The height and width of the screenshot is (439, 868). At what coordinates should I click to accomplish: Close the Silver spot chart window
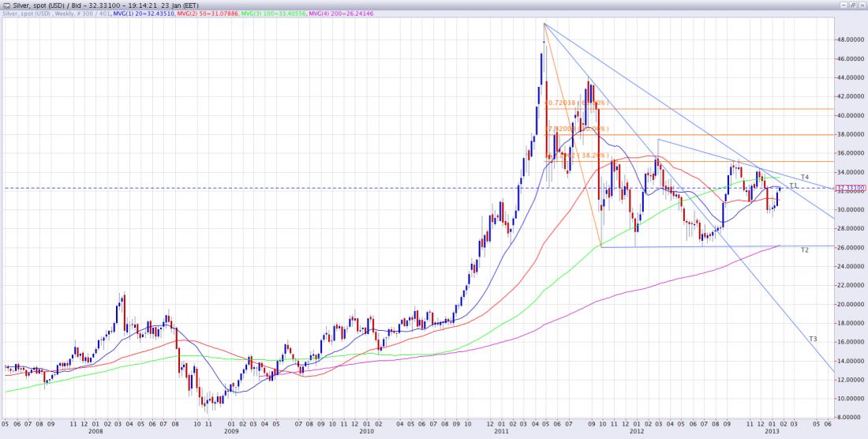861,6
